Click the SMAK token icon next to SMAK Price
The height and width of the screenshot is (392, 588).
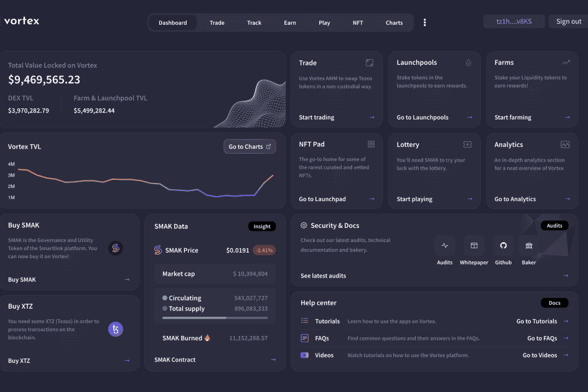pyautogui.click(x=157, y=250)
